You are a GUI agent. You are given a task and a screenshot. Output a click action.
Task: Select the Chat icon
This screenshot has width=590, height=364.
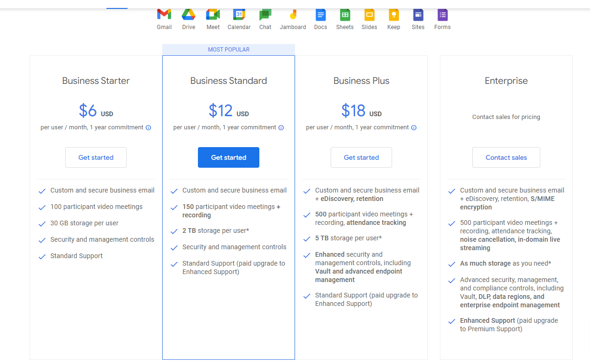265,15
